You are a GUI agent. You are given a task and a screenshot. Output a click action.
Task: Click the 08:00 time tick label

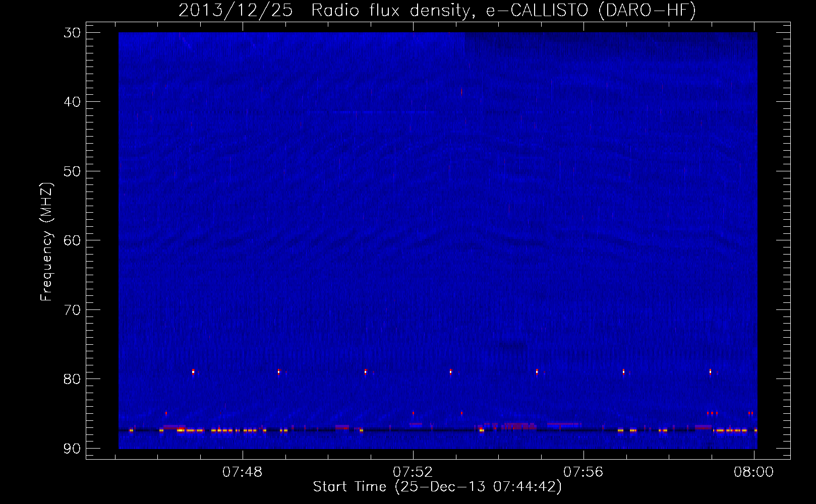coord(753,472)
